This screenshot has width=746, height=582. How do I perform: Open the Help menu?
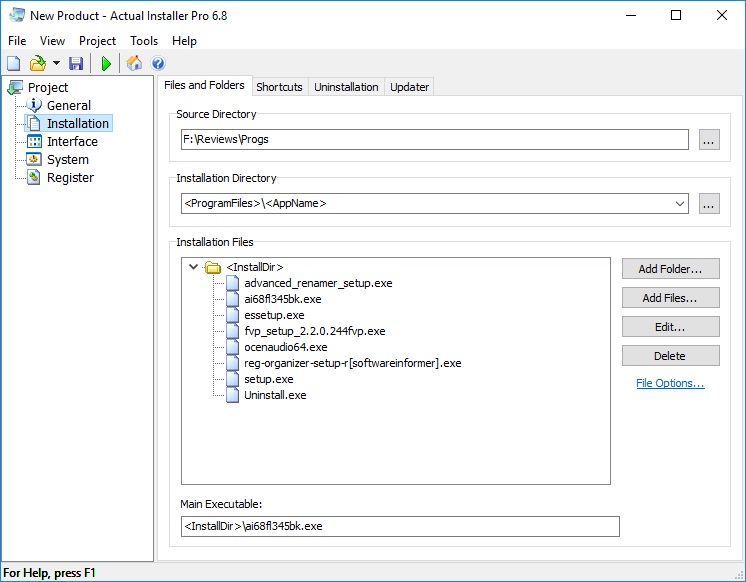click(x=185, y=41)
